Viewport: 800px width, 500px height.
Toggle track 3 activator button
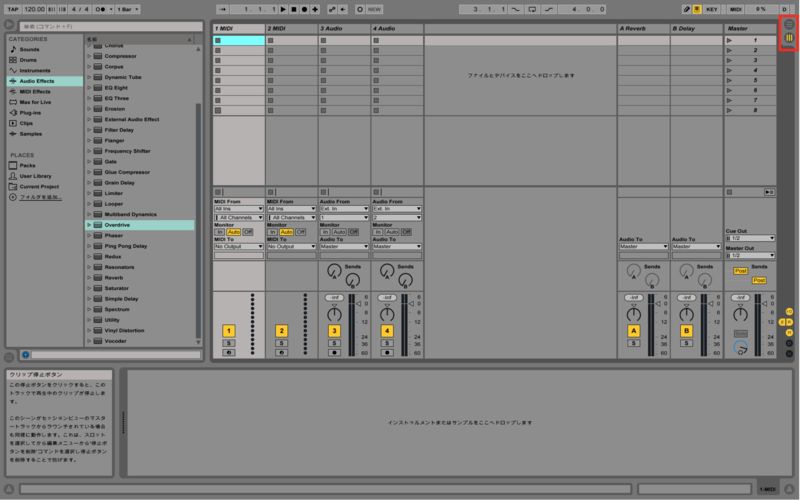[334, 331]
